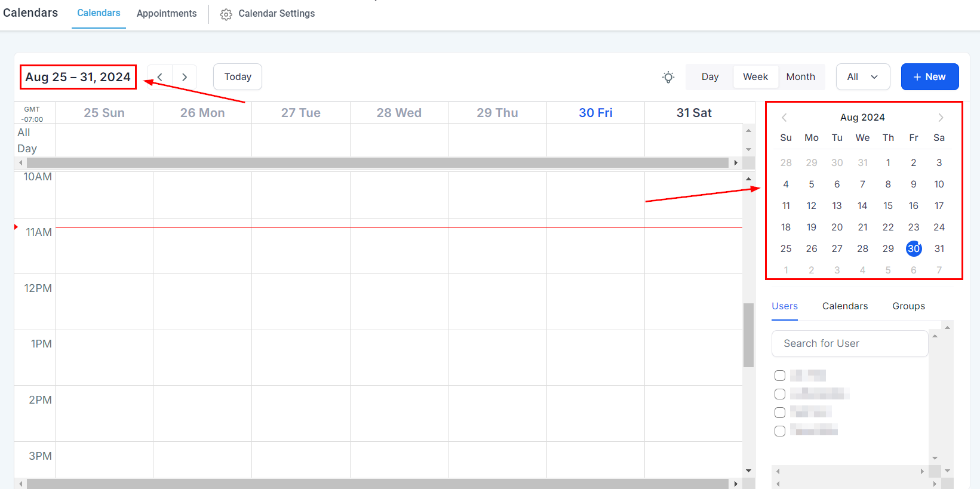Screen dimensions: 980x489
Task: Switch to Month view
Action: (x=800, y=77)
